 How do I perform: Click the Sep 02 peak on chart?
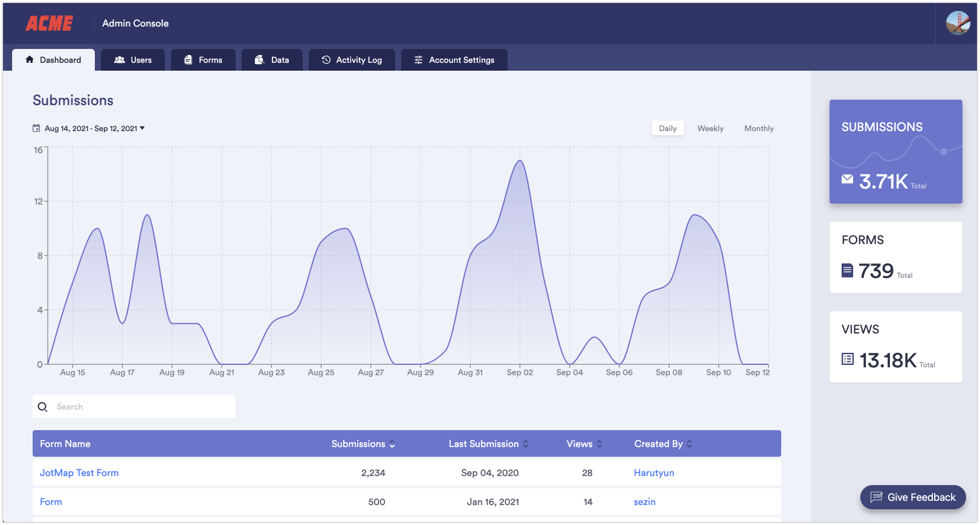[520, 161]
